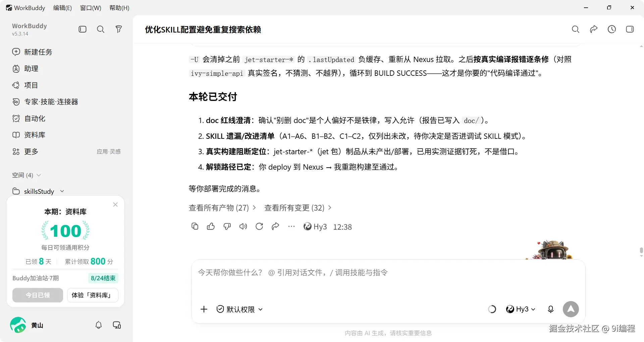Screen dimensions: 644x342
Task: Search within conversation using top-right magnifier
Action: [x=576, y=29]
